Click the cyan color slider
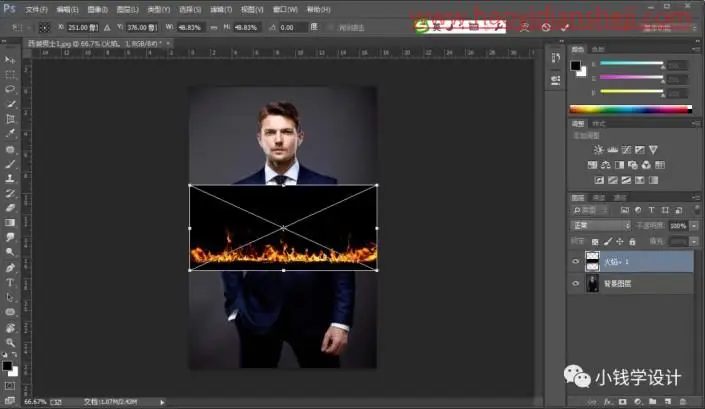This screenshot has height=409, width=705. (x=632, y=64)
